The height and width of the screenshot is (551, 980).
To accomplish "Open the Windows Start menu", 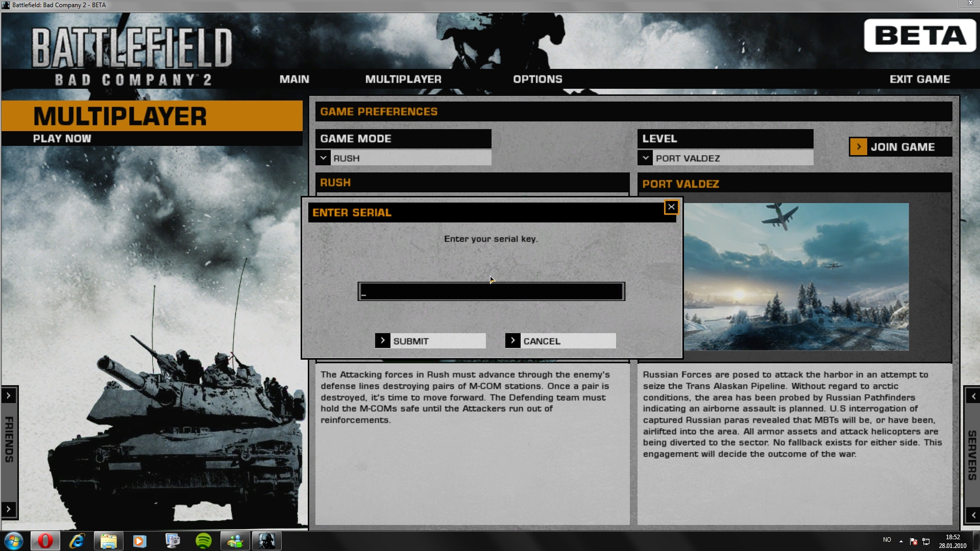I will click(x=14, y=541).
